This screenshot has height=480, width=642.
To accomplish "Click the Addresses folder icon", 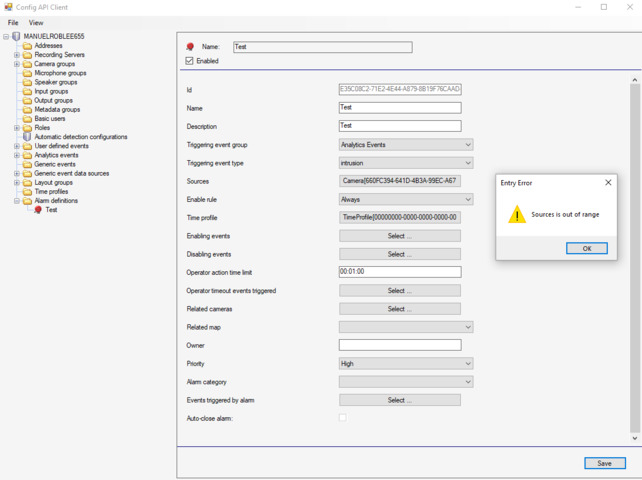I will pyautogui.click(x=27, y=46).
